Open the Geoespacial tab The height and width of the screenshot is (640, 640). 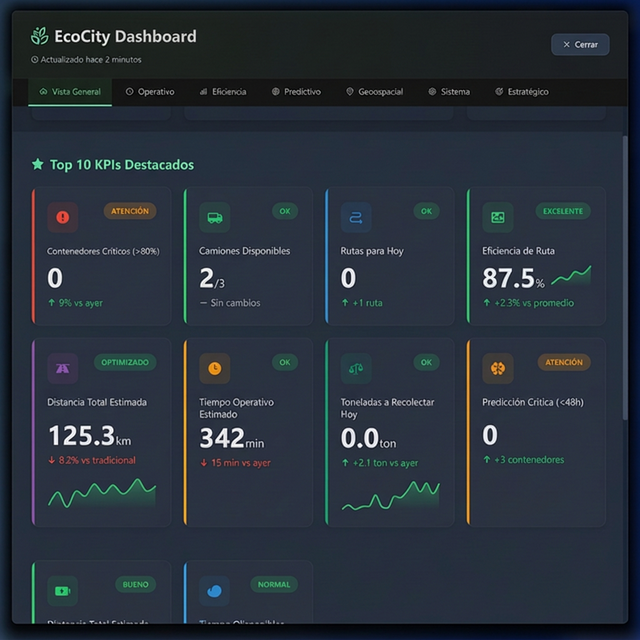pos(374,92)
